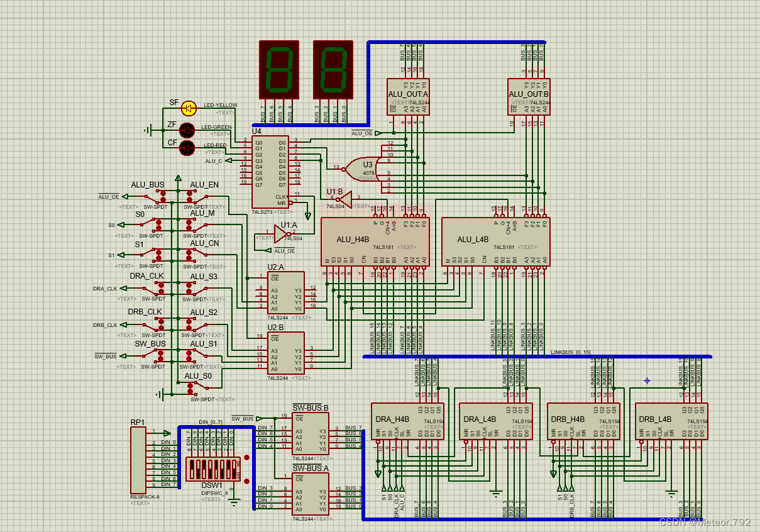The height and width of the screenshot is (532, 760).
Task: Toggle the ALU_S1 SPDT switch
Action: click(196, 356)
